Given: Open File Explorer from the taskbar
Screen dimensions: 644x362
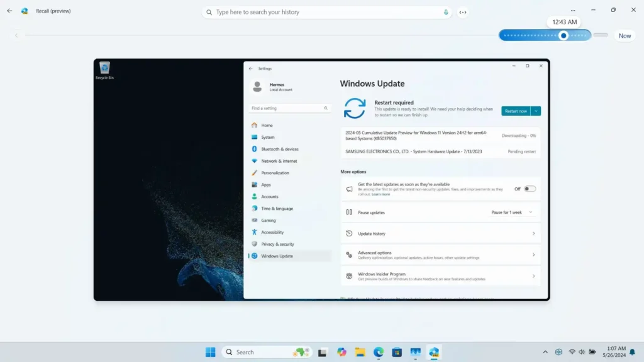Looking at the screenshot, I should (x=360, y=352).
